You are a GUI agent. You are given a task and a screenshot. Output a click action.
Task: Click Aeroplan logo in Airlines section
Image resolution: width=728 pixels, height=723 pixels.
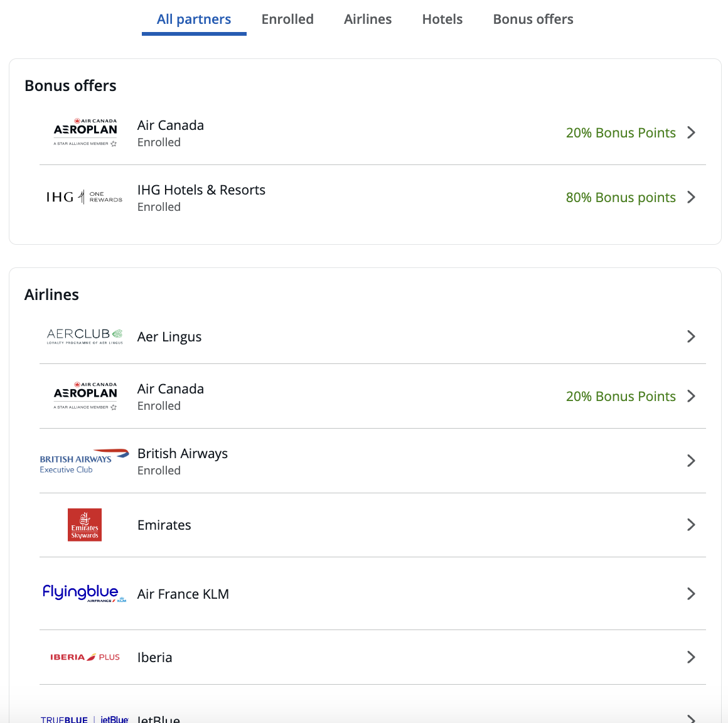coord(85,396)
